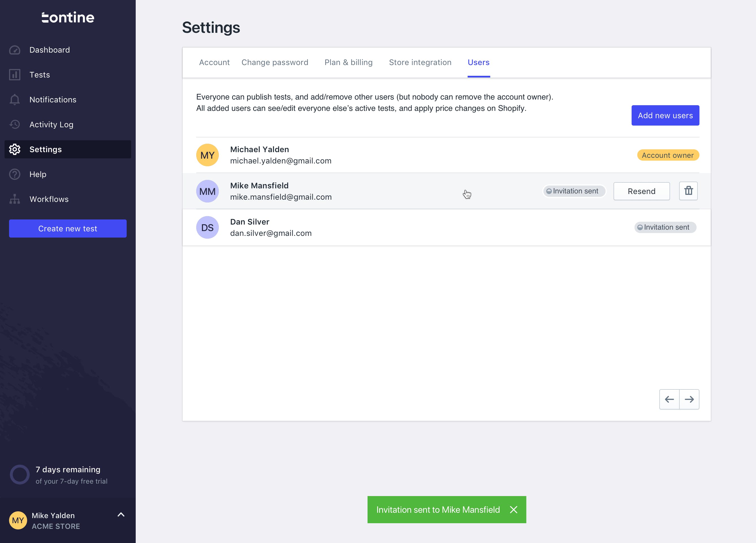Screen dimensions: 756x543
Task: Open the Store integration tab
Action: tap(420, 63)
